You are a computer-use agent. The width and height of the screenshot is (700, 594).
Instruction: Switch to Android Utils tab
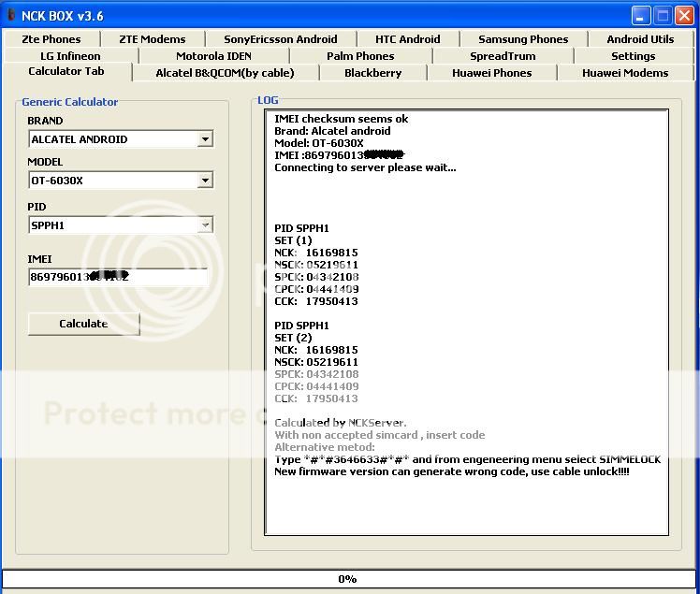(x=640, y=39)
